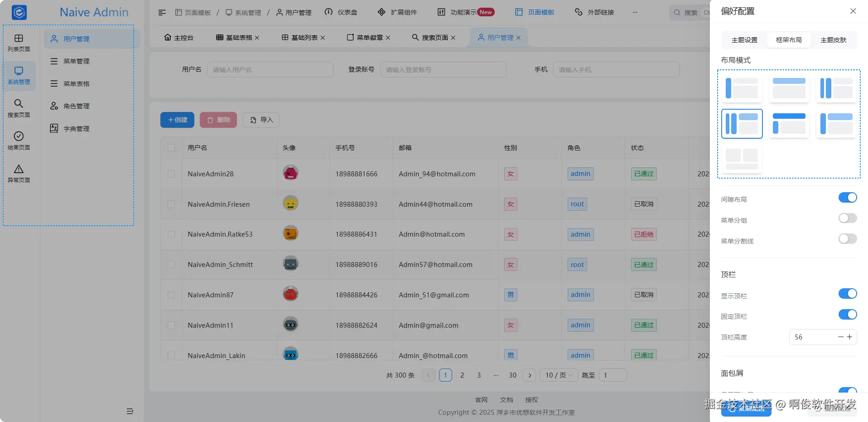Open 扩展组件 from the top navigation
Image resolution: width=868 pixels, height=422 pixels.
click(x=397, y=12)
